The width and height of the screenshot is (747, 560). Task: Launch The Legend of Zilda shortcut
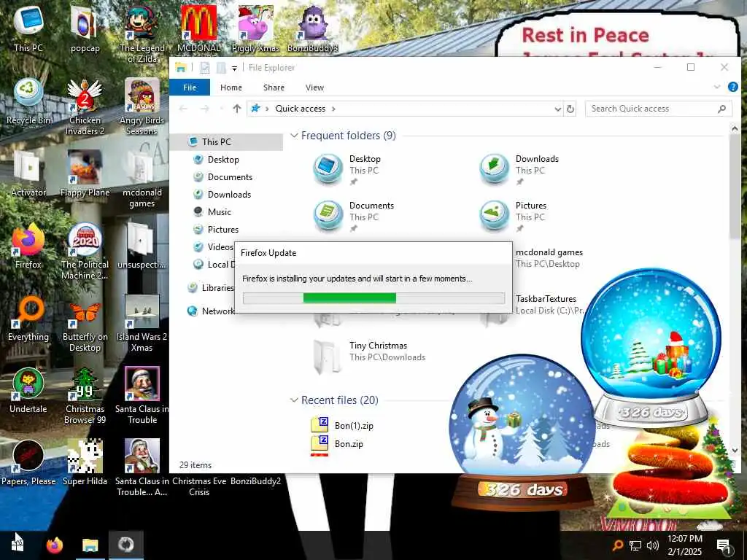coord(142,34)
